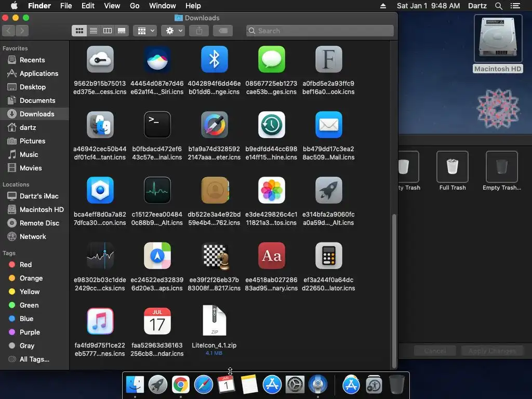Open Notification Center from the menu bar
Image resolution: width=532 pixels, height=399 pixels.
pyautogui.click(x=515, y=6)
